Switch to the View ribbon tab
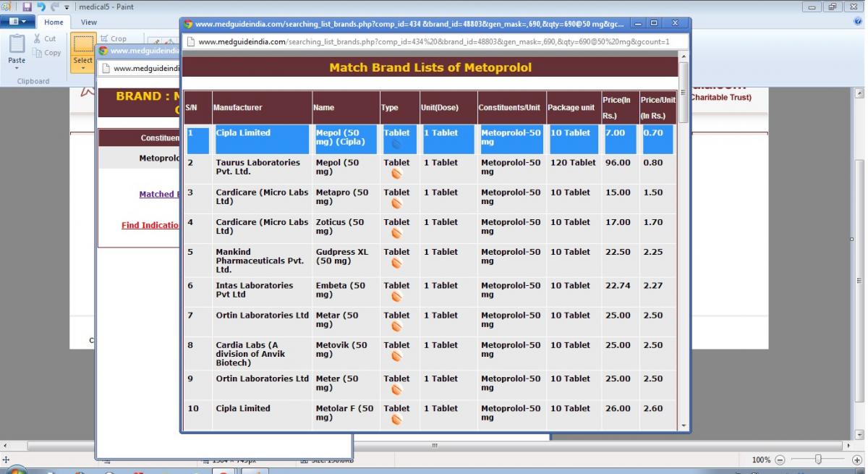Image resolution: width=868 pixels, height=474 pixels. click(x=89, y=22)
